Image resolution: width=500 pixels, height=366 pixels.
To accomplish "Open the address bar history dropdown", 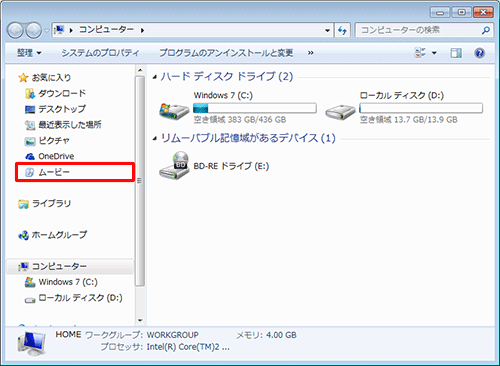I will (x=327, y=31).
